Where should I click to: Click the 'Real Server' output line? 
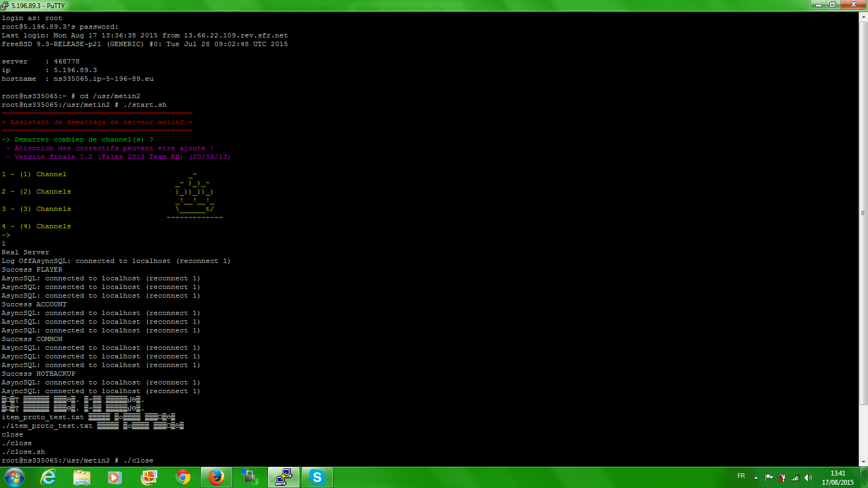coord(25,252)
